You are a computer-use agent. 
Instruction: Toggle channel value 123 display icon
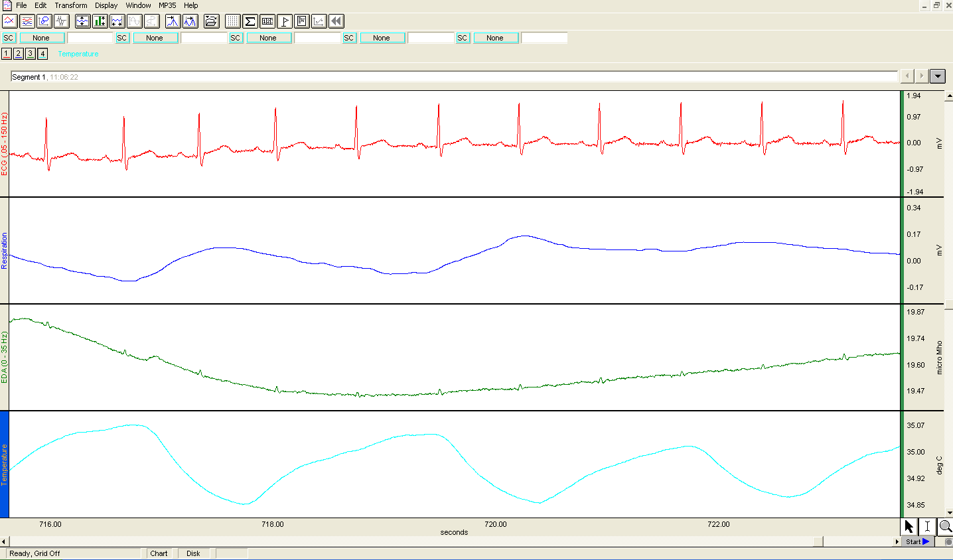tap(267, 21)
